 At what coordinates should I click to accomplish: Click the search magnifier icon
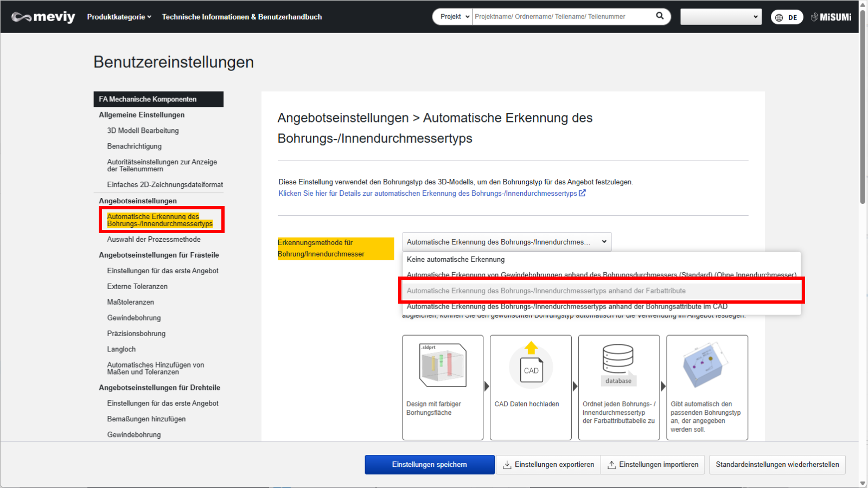[x=660, y=16]
